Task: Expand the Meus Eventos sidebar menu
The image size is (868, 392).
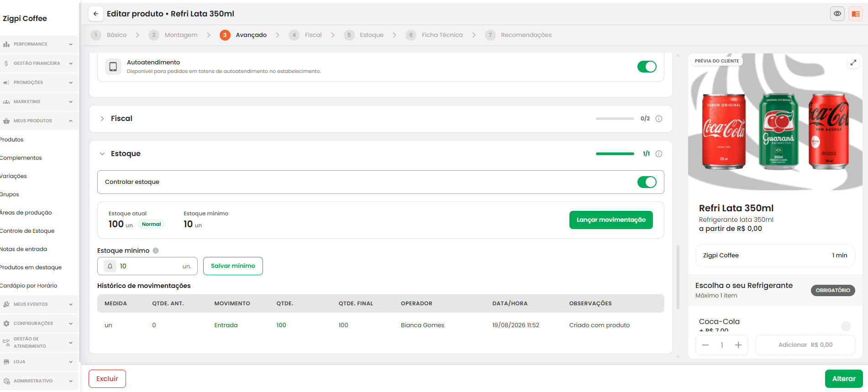Action: [71, 304]
